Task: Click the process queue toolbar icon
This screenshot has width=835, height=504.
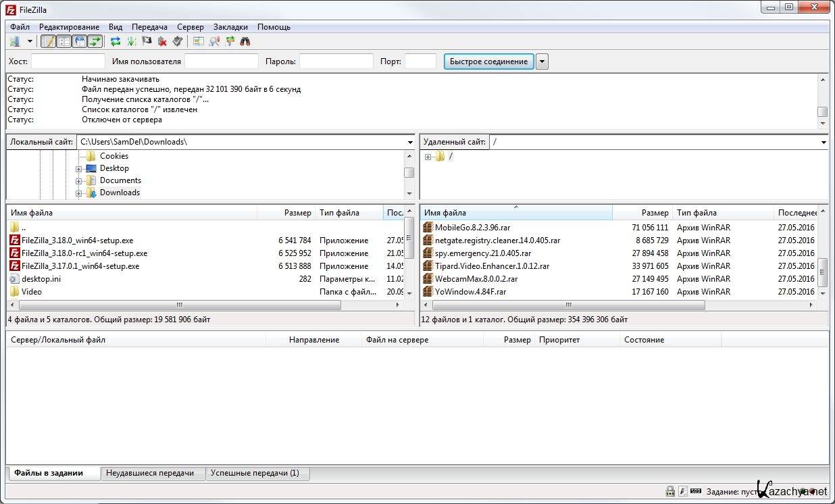Action: [x=131, y=42]
